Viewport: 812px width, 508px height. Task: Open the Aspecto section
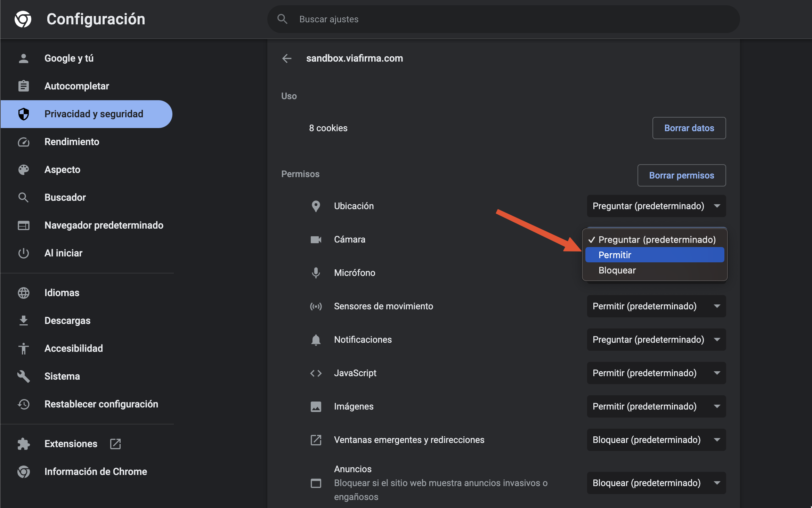(87, 170)
